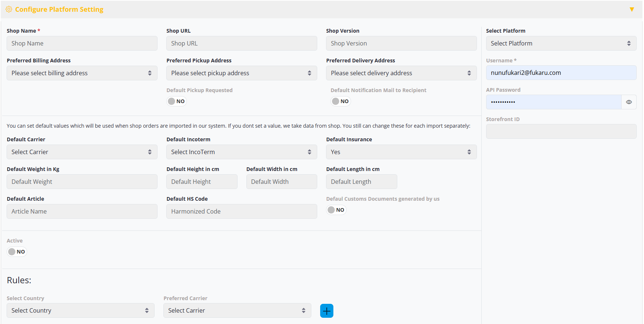644x324 pixels.
Task: Click the API Password field
Action: point(554,102)
